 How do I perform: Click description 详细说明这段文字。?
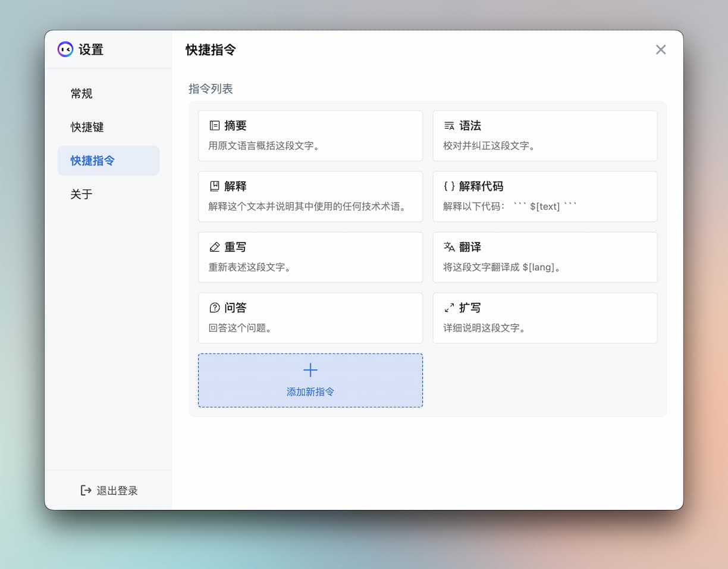point(486,328)
